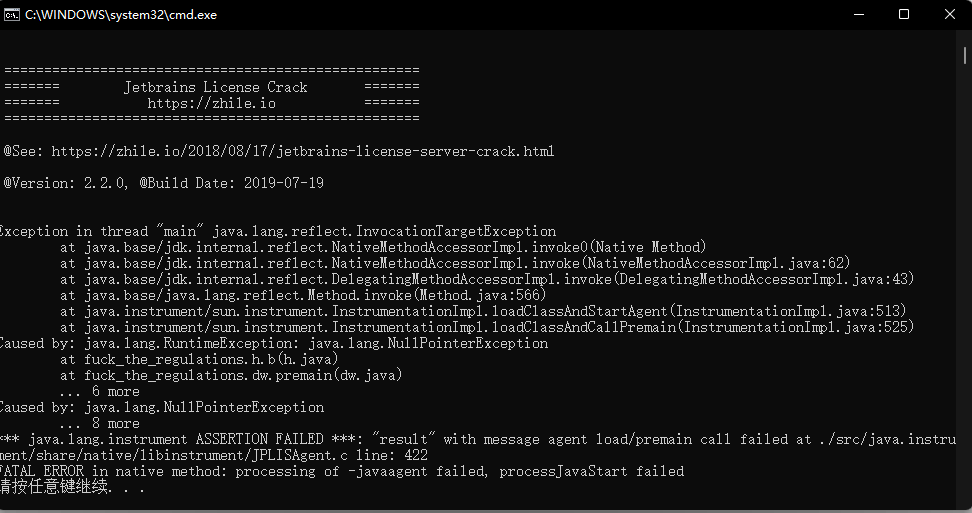Open the cmd.exe system menu icon
This screenshot has height=513, width=972.
11,15
